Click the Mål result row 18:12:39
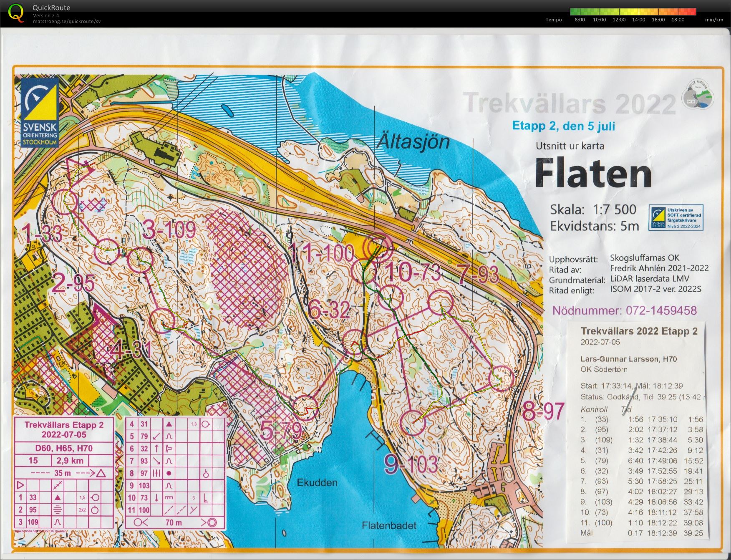 pyautogui.click(x=642, y=533)
